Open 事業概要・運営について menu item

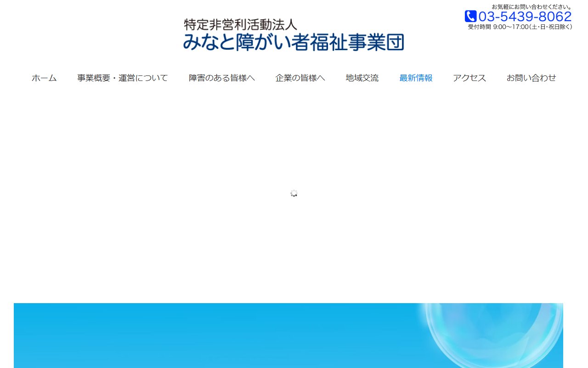click(123, 78)
